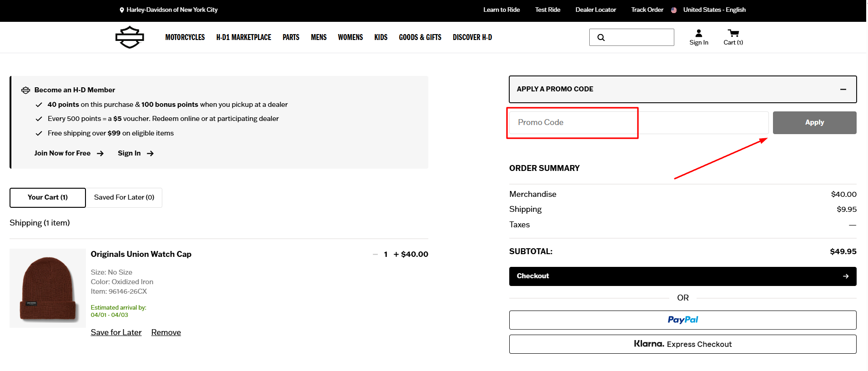Click the $49.95 subtotal value
The width and height of the screenshot is (868, 371).
click(843, 251)
